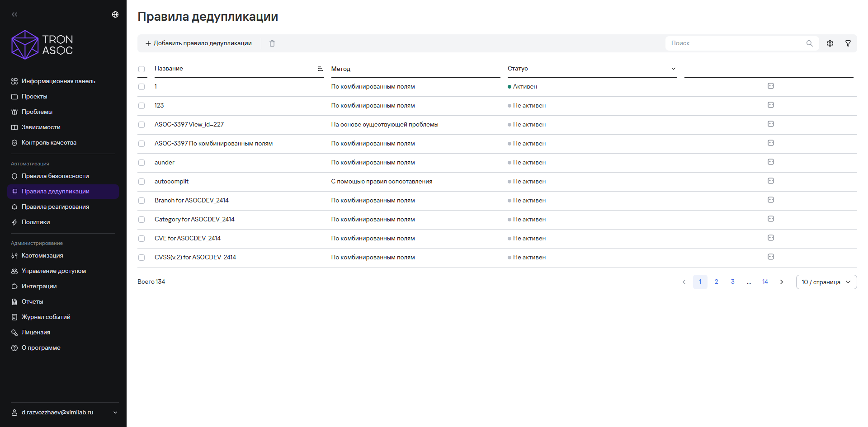Select Category for ASOCDEV_2414 checkbox
Image resolution: width=868 pixels, height=427 pixels.
tap(142, 220)
